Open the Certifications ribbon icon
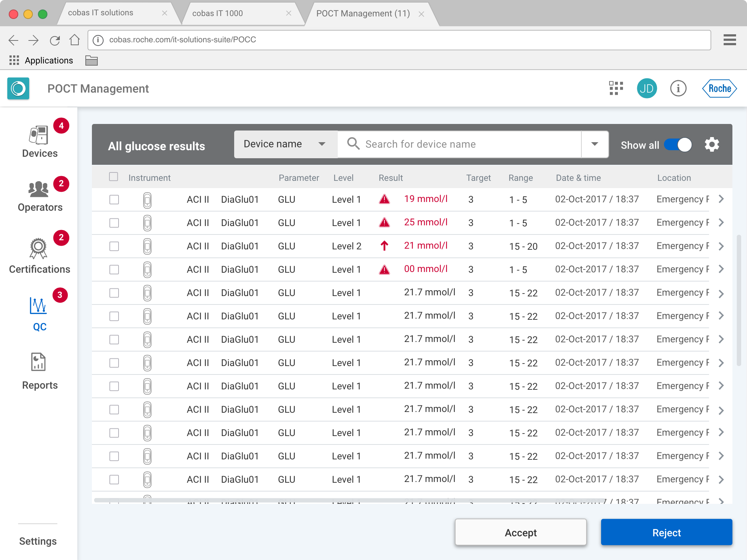 click(x=38, y=248)
